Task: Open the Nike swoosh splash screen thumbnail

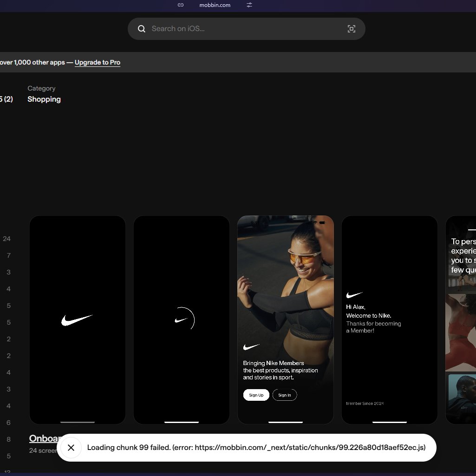Action: point(78,320)
